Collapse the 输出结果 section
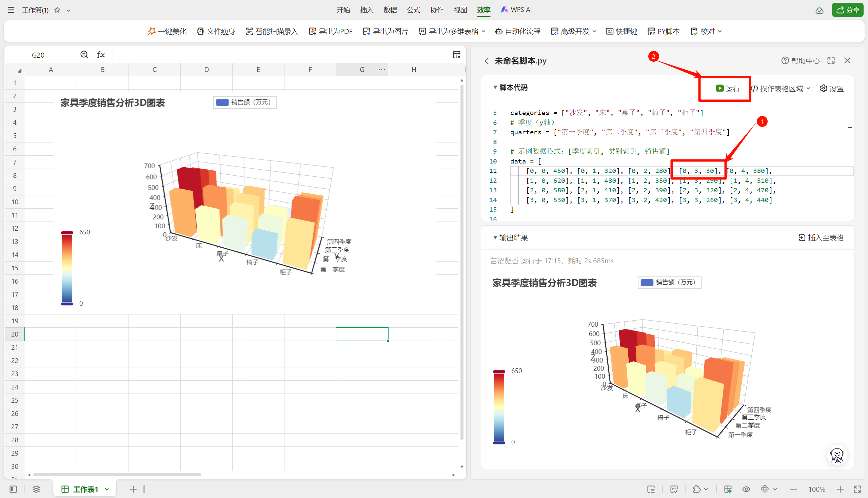Screen dimensions: 868x498 495,237
